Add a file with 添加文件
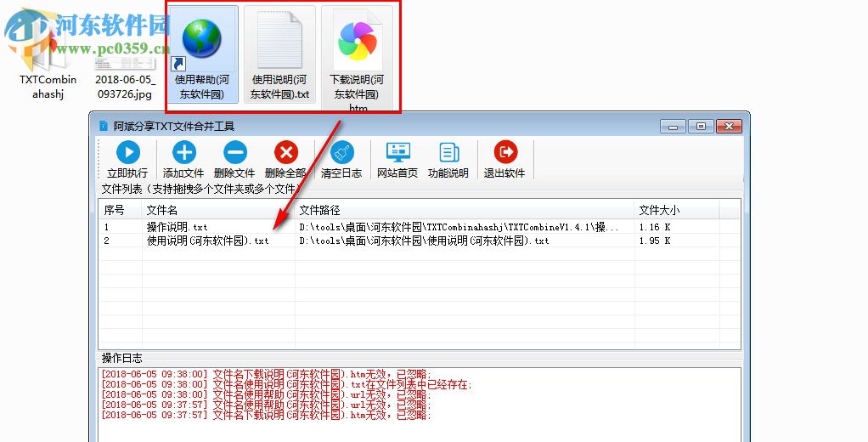The height and width of the screenshot is (442, 868). click(x=183, y=160)
